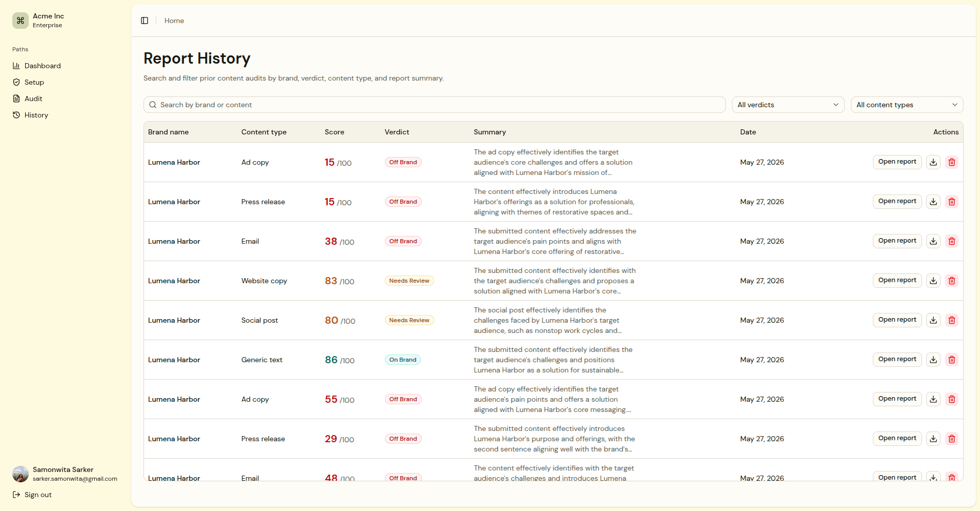Click the 80 /100 score value
Screen dimensions: 980x511
coord(340,321)
